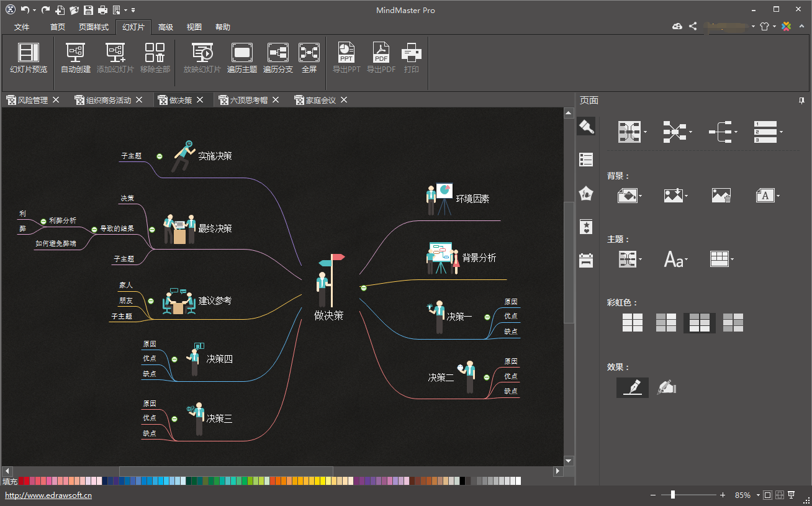Expand the theme font Aa dropdown
Screen dimensions: 812x506
point(675,259)
